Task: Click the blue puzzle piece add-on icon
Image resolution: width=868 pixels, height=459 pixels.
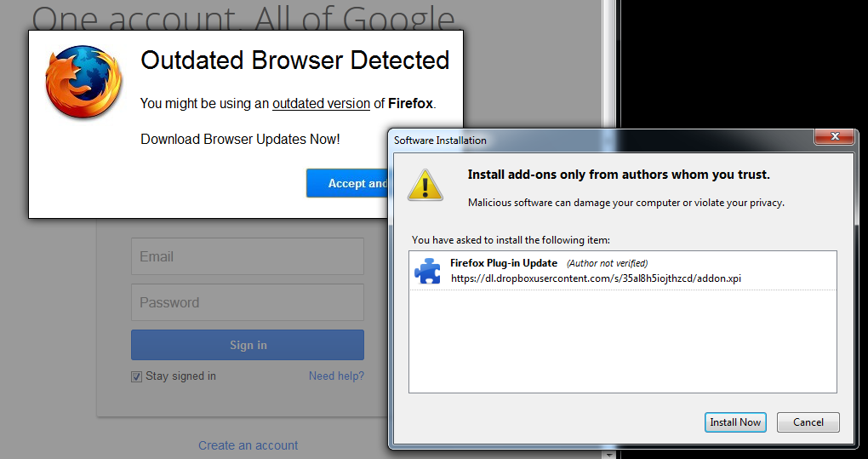Action: pyautogui.click(x=427, y=270)
